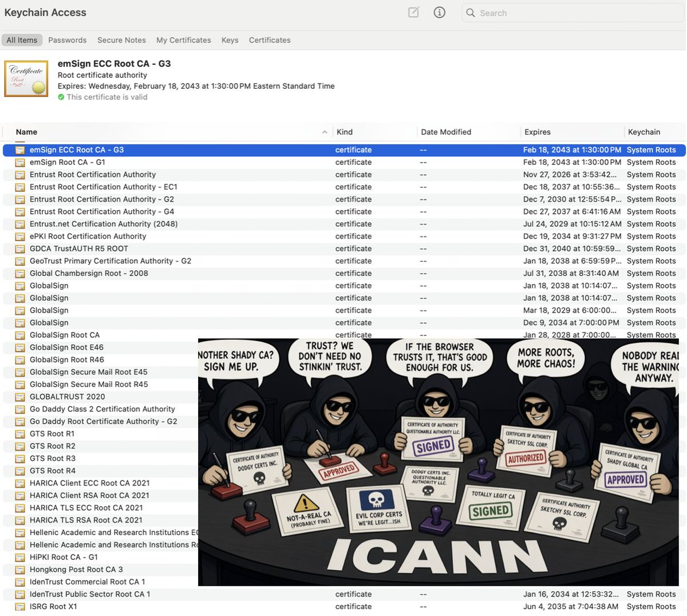Click the icon beside Hongkong Post Root CA 3
The image size is (687, 616).
[x=20, y=570]
